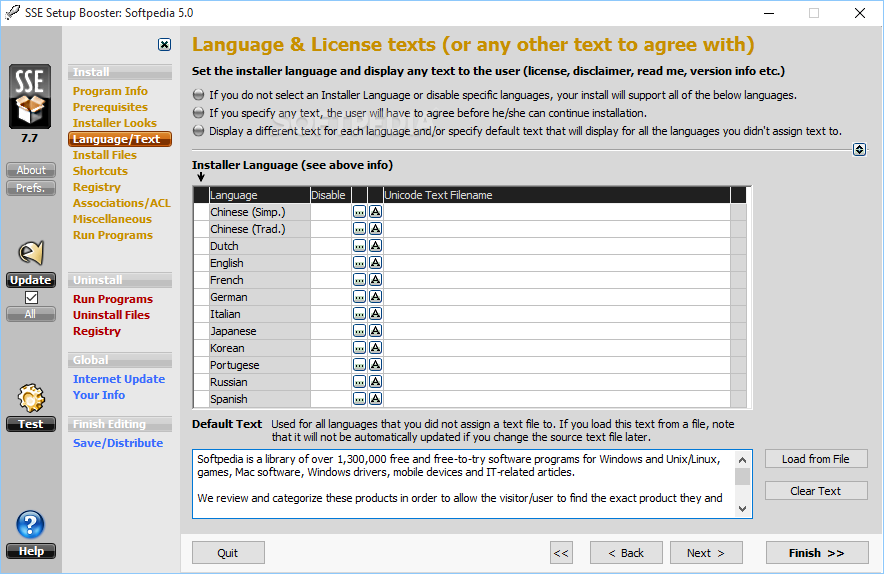Open Install Files section
Screen dimensions: 884x574
[104, 154]
